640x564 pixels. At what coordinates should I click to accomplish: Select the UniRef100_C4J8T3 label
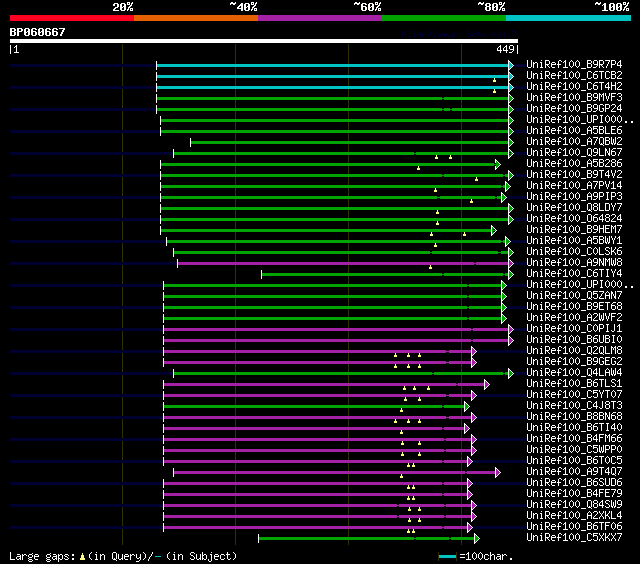pyautogui.click(x=574, y=406)
